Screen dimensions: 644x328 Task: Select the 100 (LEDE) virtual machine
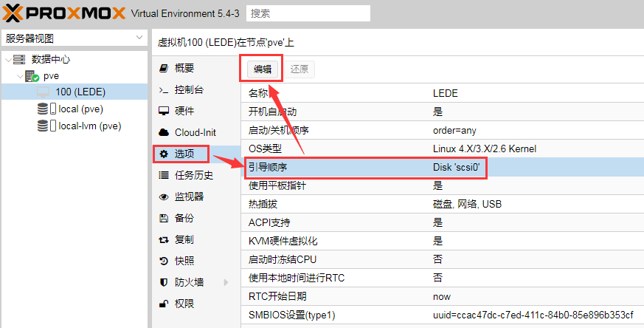pyautogui.click(x=80, y=92)
